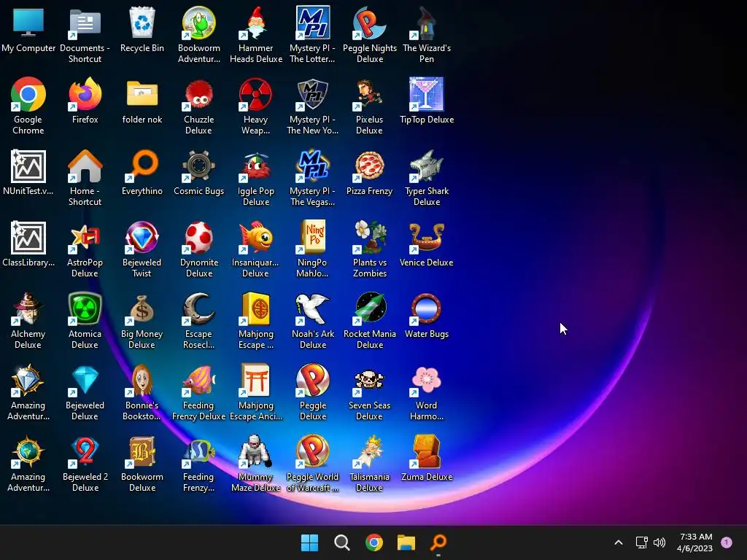This screenshot has height=560, width=747.
Task: Select Big Money Deluxe money bag
Action: (142, 308)
